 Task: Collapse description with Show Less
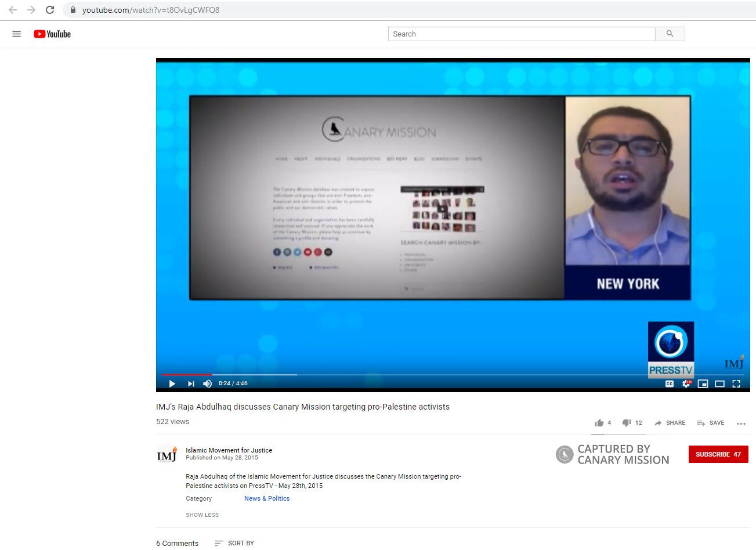click(x=202, y=515)
